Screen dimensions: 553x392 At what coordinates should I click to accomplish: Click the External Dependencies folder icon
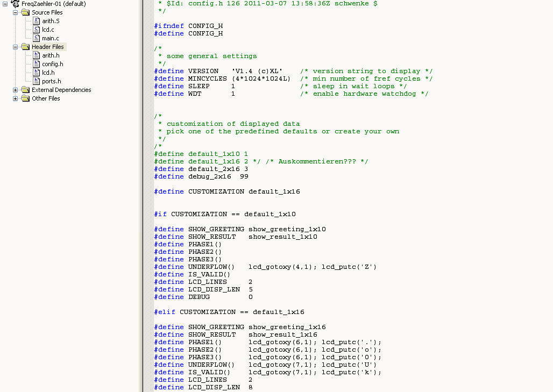coord(25,90)
